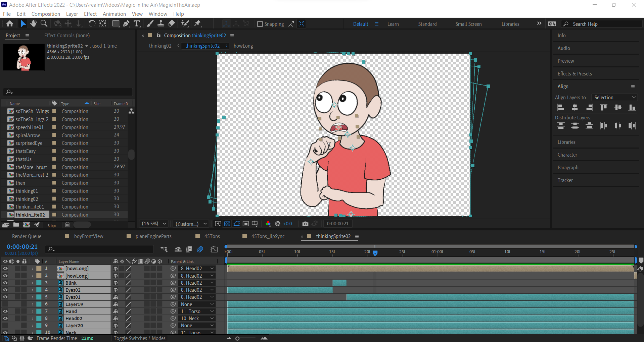Open the magnification 16.5% dropdown
The image size is (644, 342).
(x=154, y=224)
